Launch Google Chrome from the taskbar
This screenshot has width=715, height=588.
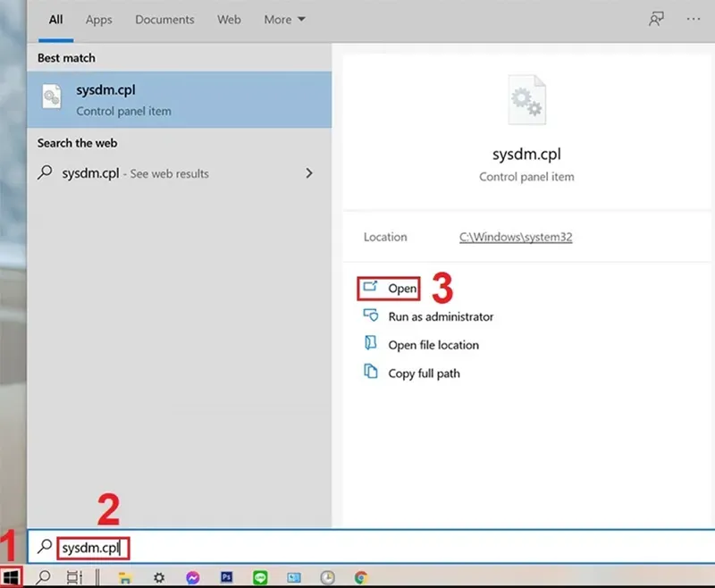click(x=361, y=577)
